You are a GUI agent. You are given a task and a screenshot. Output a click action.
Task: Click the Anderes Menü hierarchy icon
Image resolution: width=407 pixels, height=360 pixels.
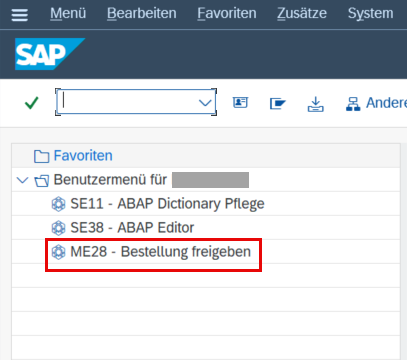click(x=353, y=104)
